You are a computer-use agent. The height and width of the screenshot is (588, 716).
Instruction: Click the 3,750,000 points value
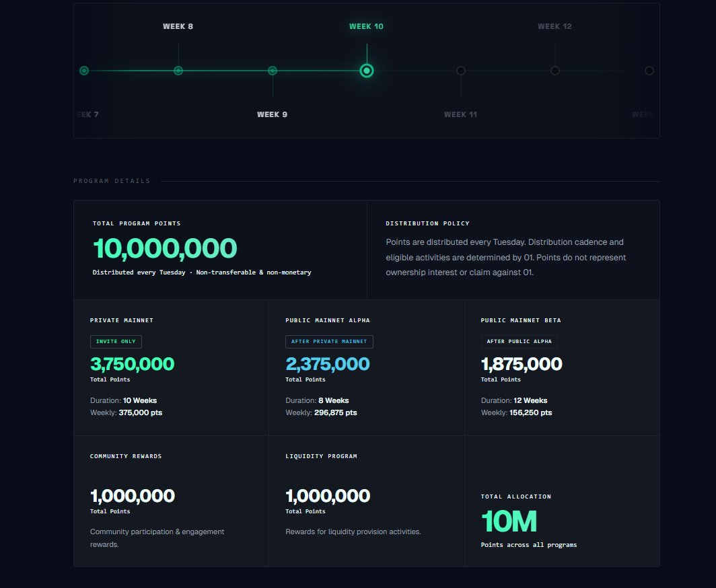click(x=132, y=364)
